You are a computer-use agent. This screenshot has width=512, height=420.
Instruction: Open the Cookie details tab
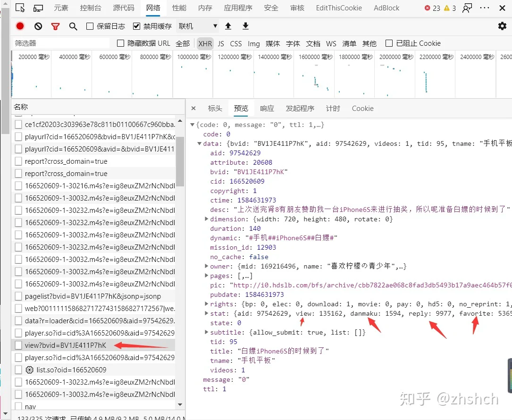(363, 109)
